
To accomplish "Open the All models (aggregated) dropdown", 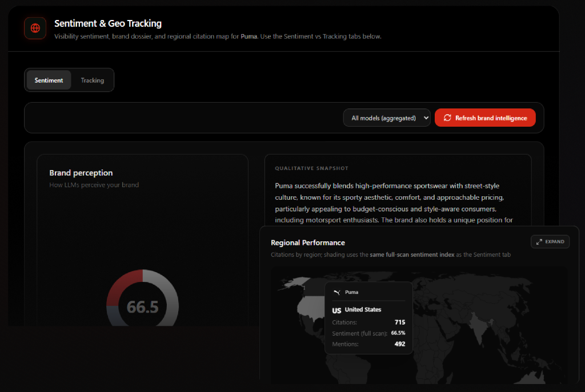I will 387,118.
